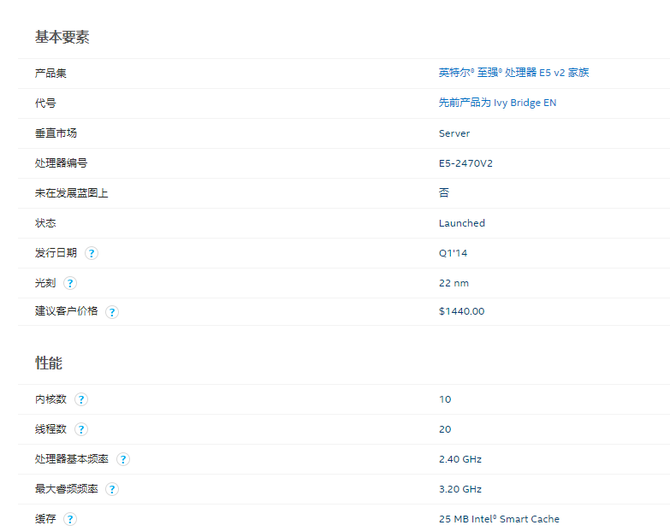Follow the 先前产品为 Ivy Bridge EN link
Viewport: 670px width, 531px height.
coord(497,103)
